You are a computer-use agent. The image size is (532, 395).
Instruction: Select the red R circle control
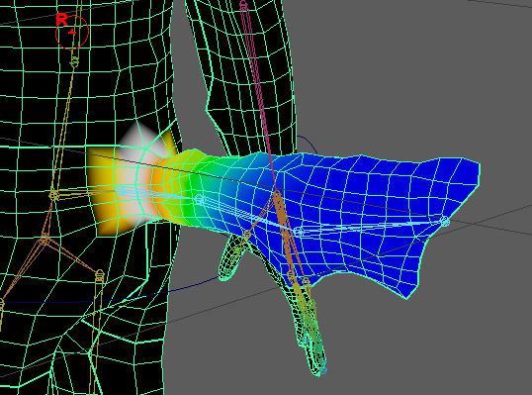coord(72,32)
